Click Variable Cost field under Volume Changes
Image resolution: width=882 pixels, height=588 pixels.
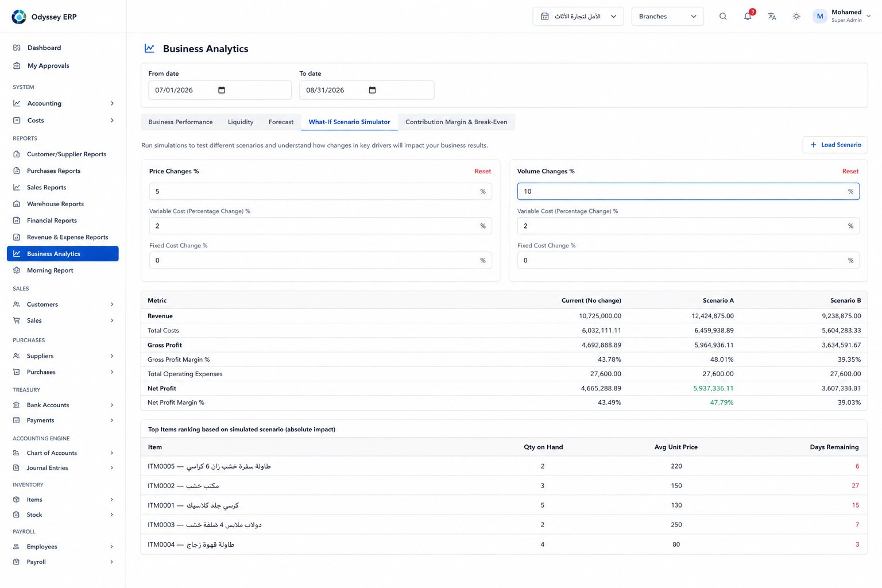(688, 226)
